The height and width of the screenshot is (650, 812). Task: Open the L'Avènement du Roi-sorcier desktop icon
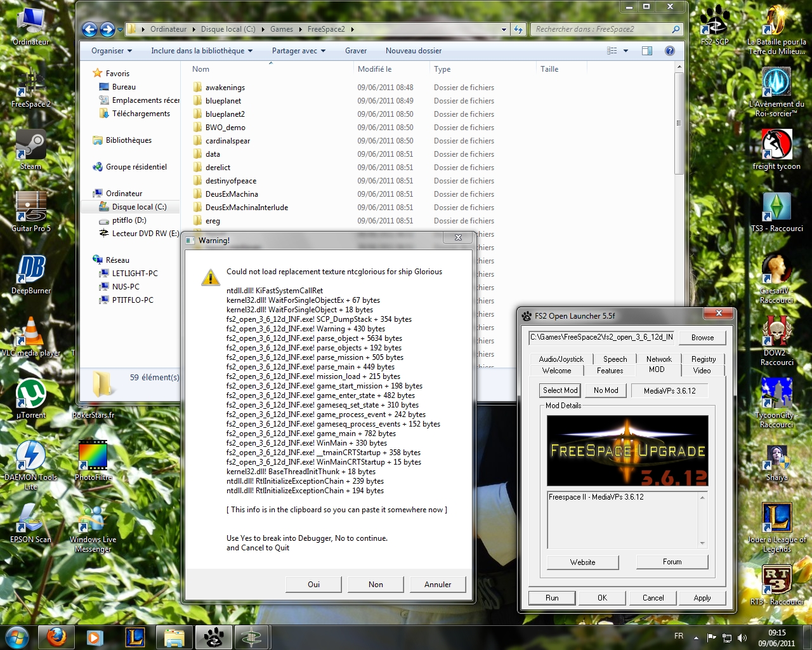pyautogui.click(x=776, y=93)
